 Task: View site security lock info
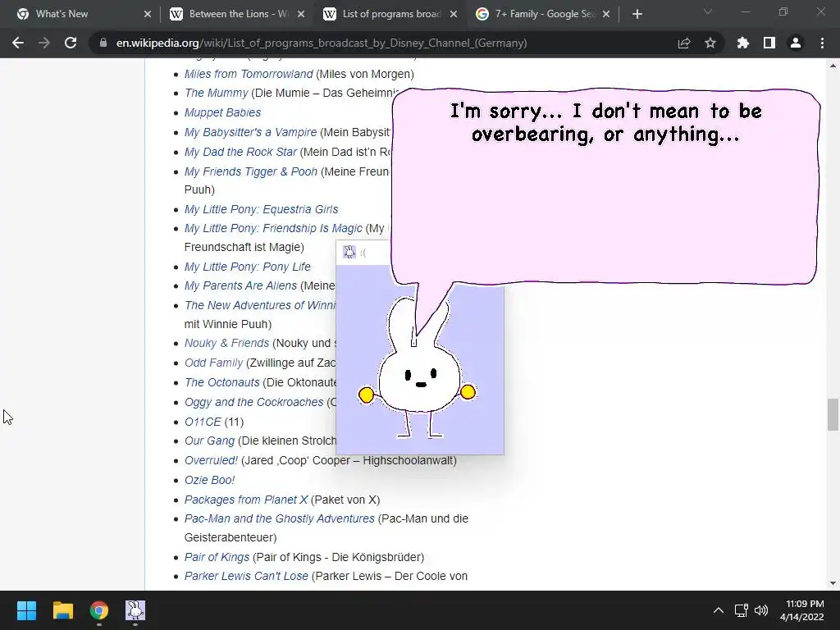pyautogui.click(x=103, y=43)
